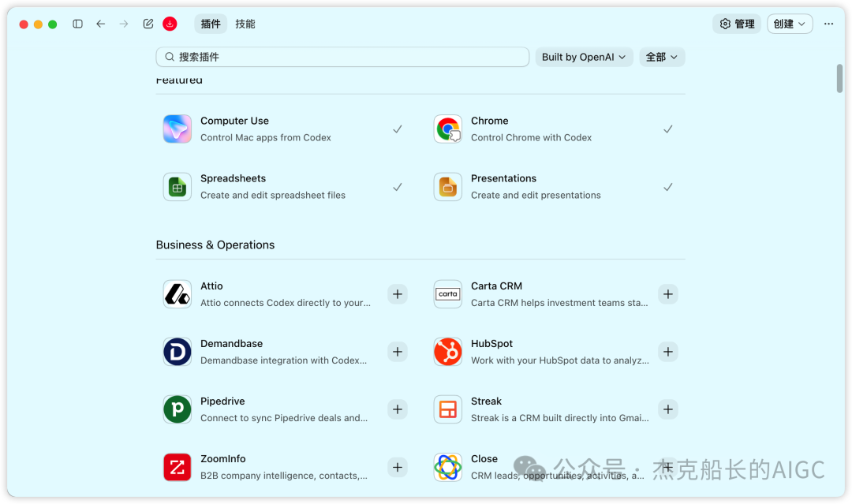The width and height of the screenshot is (852, 504).
Task: Go back with the left arrow
Action: click(x=100, y=24)
